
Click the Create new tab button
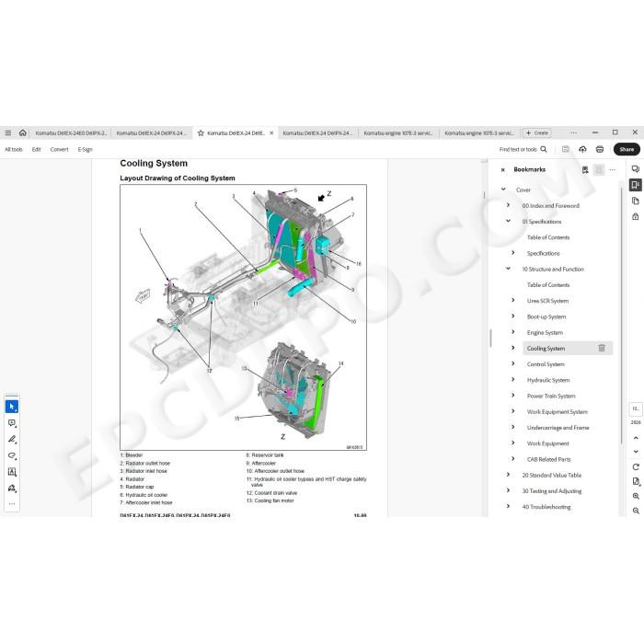pyautogui.click(x=537, y=133)
